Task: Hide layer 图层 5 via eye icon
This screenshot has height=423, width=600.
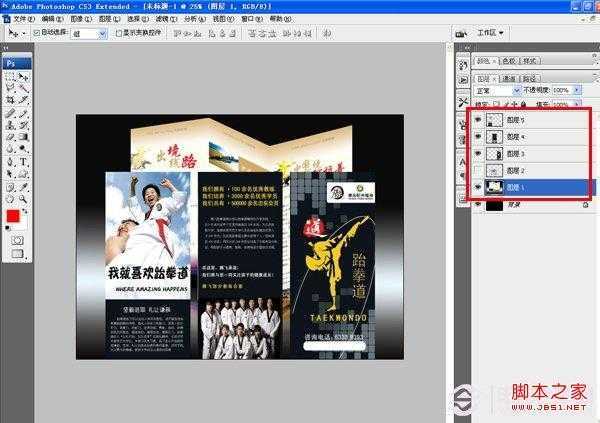Action: point(478,119)
